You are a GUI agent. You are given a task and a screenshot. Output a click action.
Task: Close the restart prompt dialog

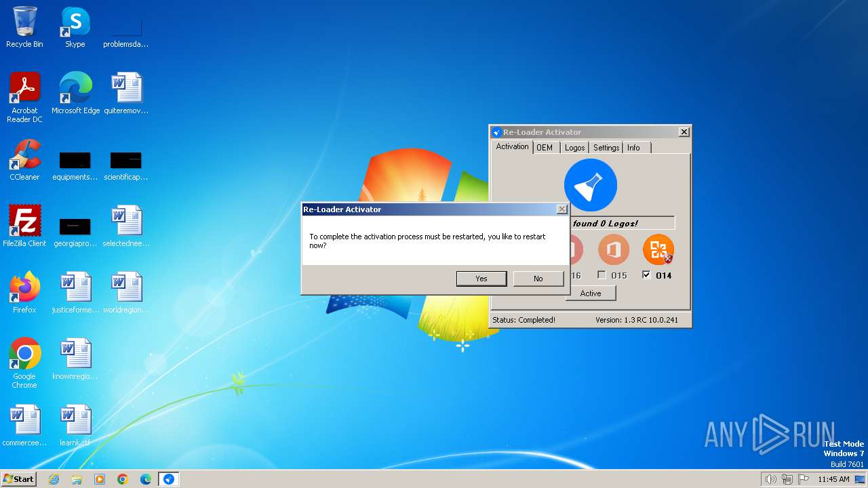point(561,209)
